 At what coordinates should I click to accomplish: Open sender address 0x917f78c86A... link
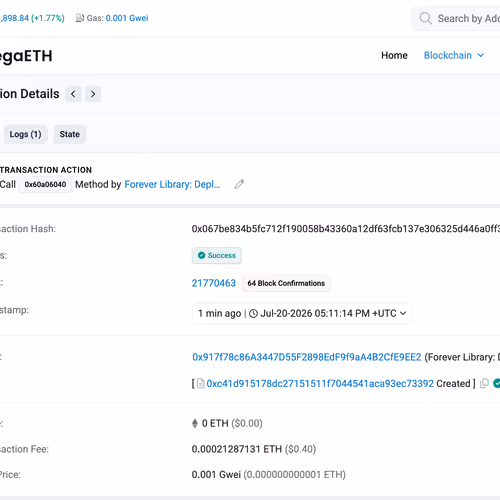[307, 357]
